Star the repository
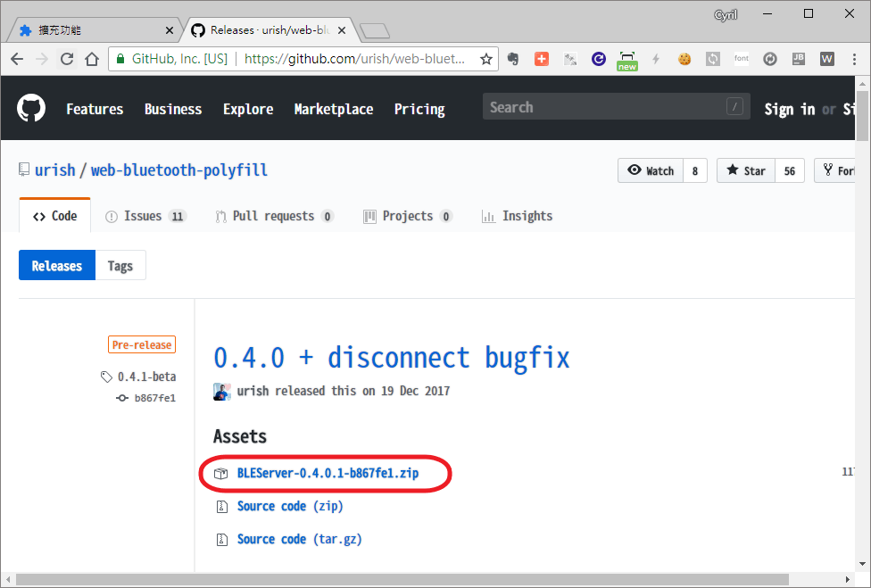The height and width of the screenshot is (588, 871). 746,170
